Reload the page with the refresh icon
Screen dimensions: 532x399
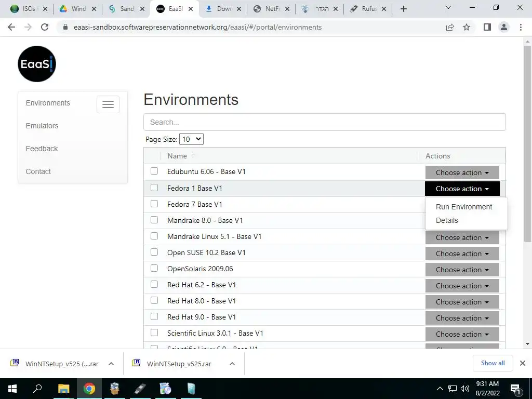[x=45, y=27]
